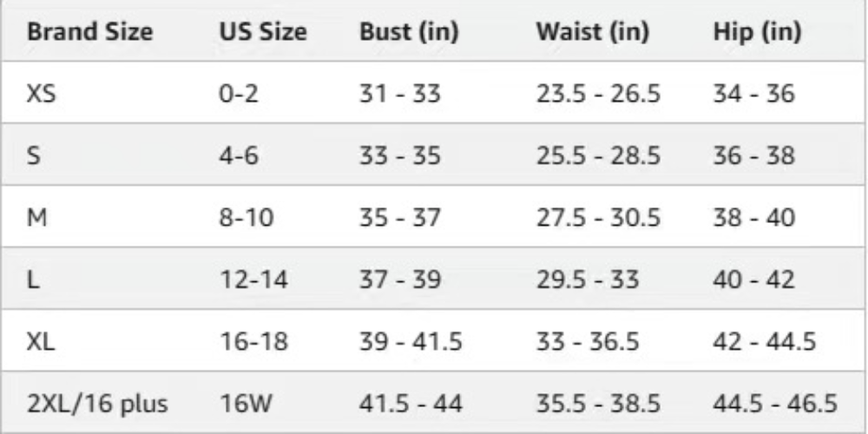The width and height of the screenshot is (868, 434).
Task: Click the Waist (in) column header
Action: (593, 32)
